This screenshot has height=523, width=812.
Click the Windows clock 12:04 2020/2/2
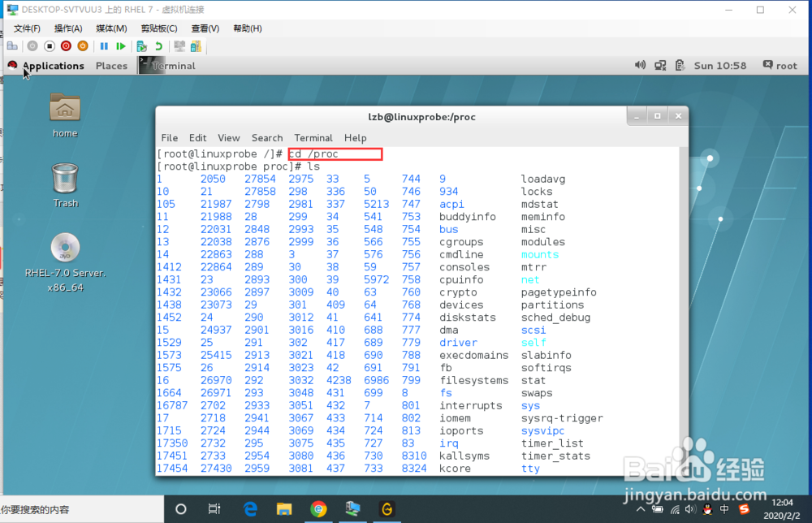[782, 509]
